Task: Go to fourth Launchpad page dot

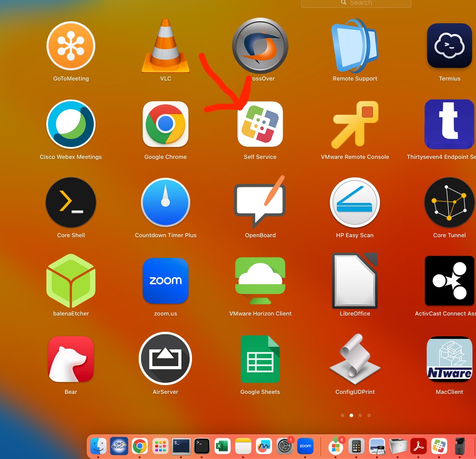Action: (369, 415)
